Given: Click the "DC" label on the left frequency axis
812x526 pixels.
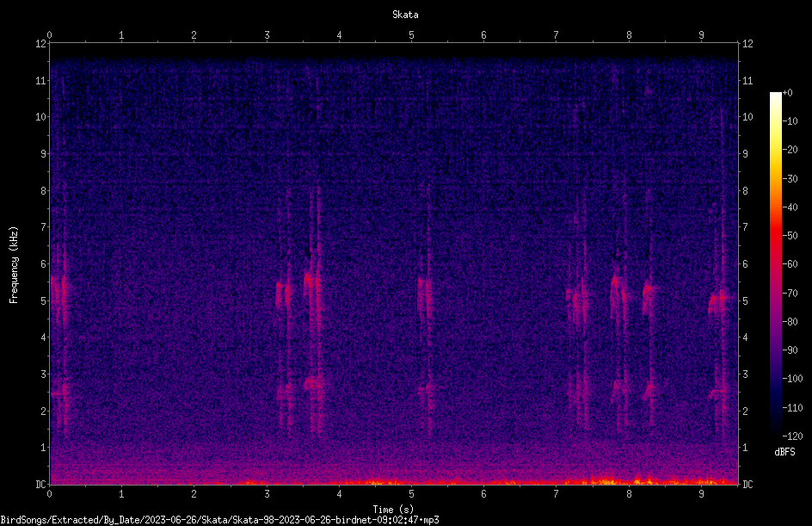Looking at the screenshot, I should point(40,485).
